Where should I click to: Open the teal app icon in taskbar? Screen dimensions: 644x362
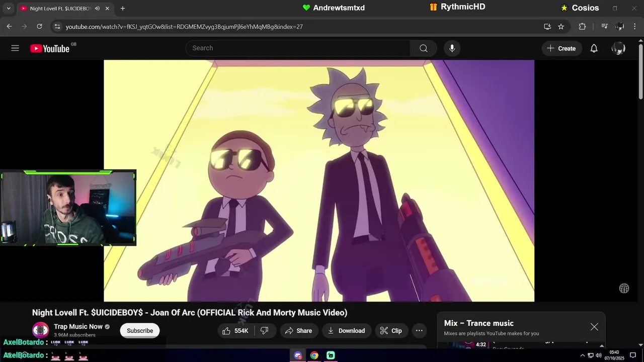tap(331, 355)
